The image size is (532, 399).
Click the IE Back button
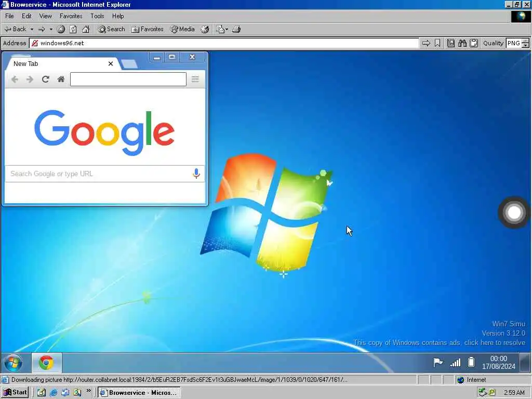(x=15, y=29)
